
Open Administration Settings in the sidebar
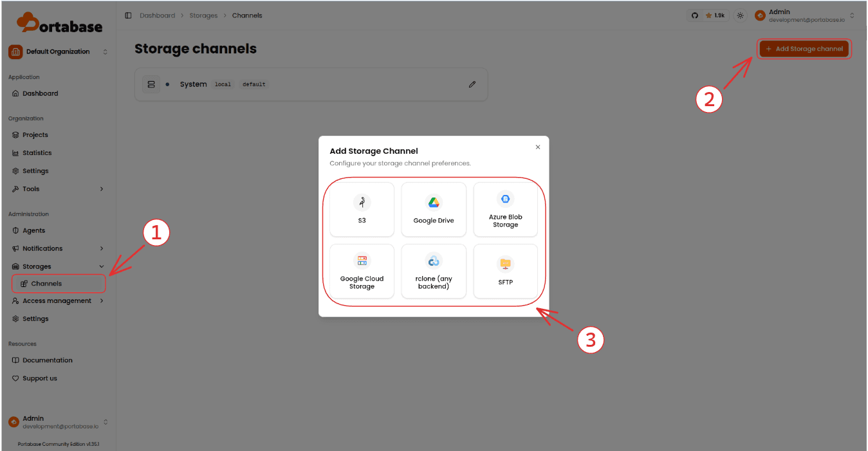[58, 319]
